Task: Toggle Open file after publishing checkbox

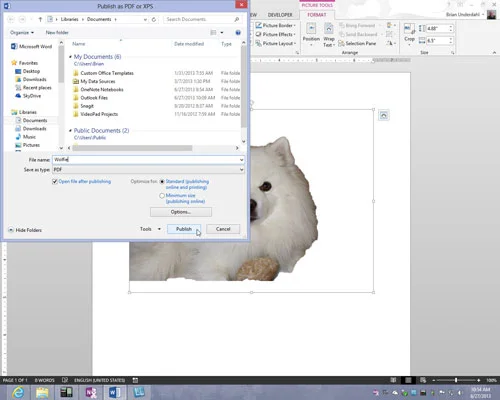Action: [55, 182]
